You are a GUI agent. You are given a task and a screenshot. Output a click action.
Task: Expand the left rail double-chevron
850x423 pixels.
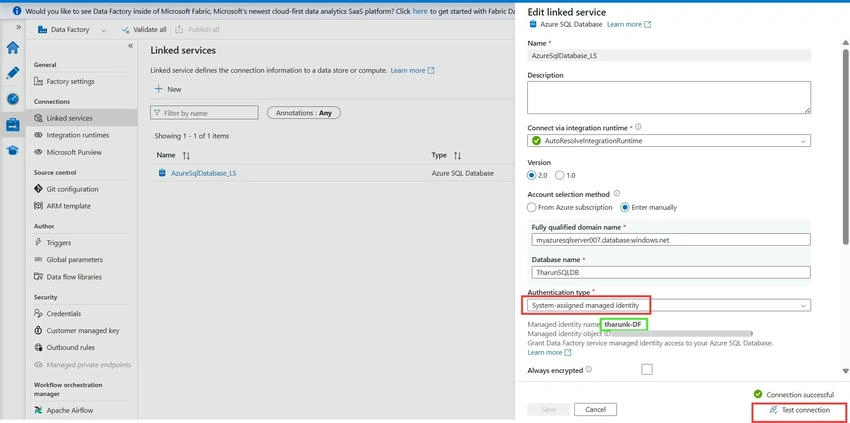pyautogui.click(x=18, y=27)
